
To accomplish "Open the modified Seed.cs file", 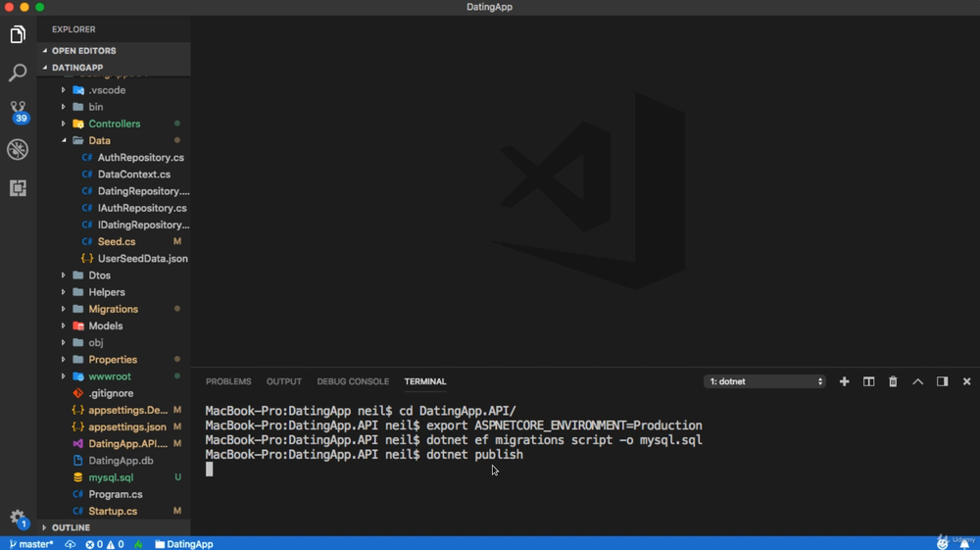I will click(114, 241).
